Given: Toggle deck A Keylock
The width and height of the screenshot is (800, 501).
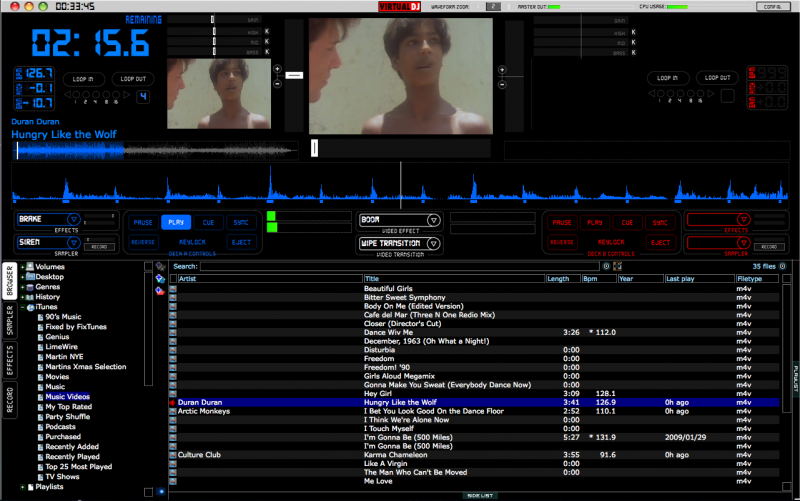Looking at the screenshot, I should click(x=192, y=242).
